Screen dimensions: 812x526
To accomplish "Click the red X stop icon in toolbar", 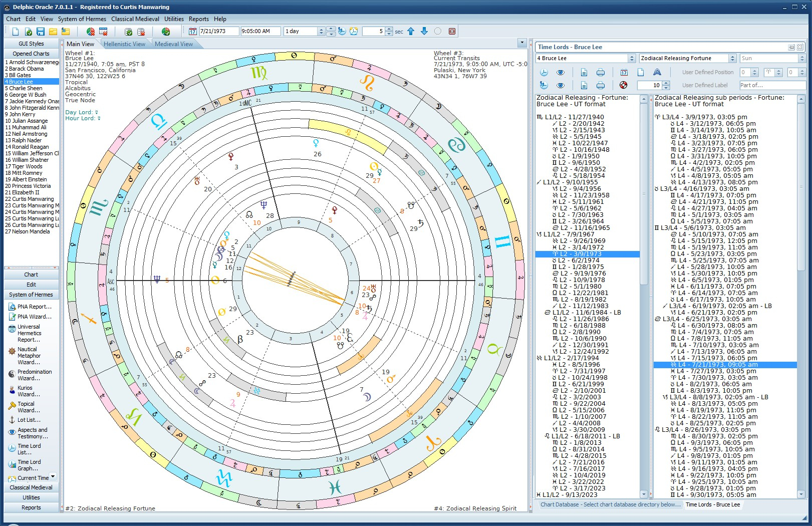I will (x=452, y=31).
